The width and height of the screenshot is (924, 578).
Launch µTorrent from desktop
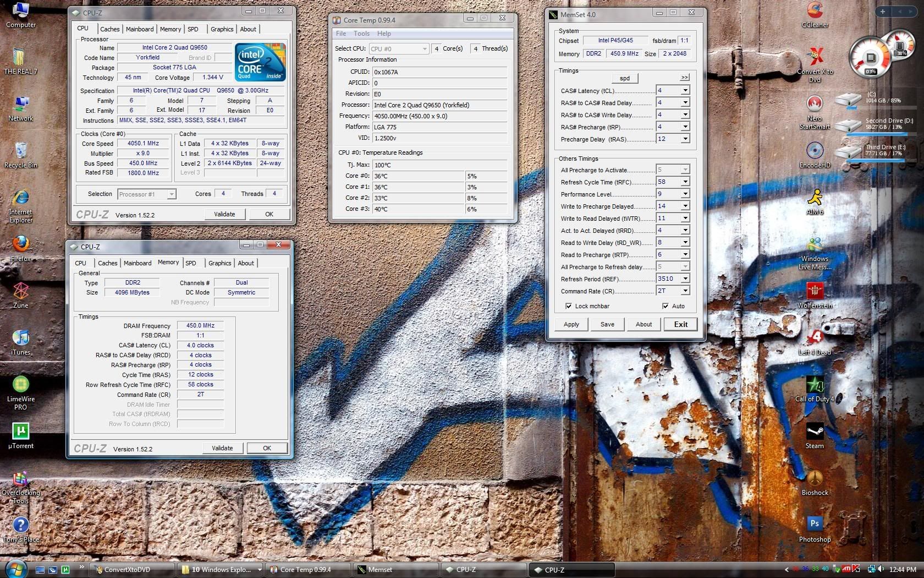[20, 435]
